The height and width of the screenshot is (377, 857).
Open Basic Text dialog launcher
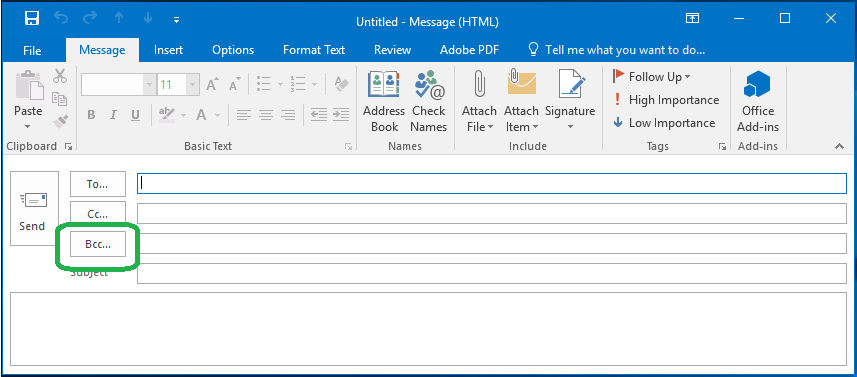pyautogui.click(x=348, y=146)
